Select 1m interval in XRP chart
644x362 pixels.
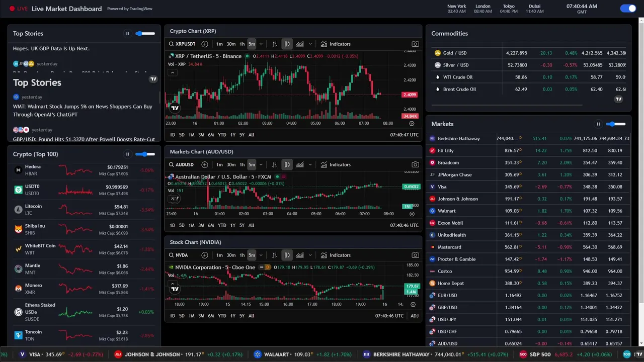click(219, 44)
